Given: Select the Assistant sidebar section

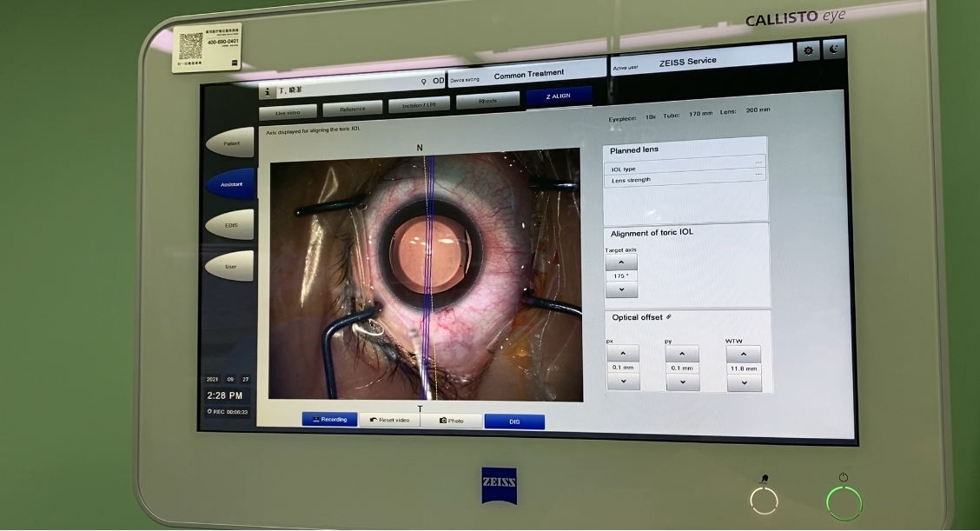Looking at the screenshot, I should point(230,184).
